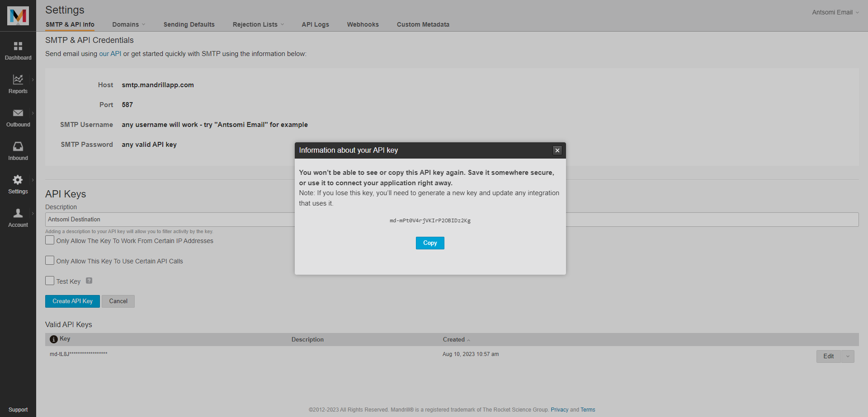Click the port value 587
Viewport: 868px width, 417px height.
point(127,105)
